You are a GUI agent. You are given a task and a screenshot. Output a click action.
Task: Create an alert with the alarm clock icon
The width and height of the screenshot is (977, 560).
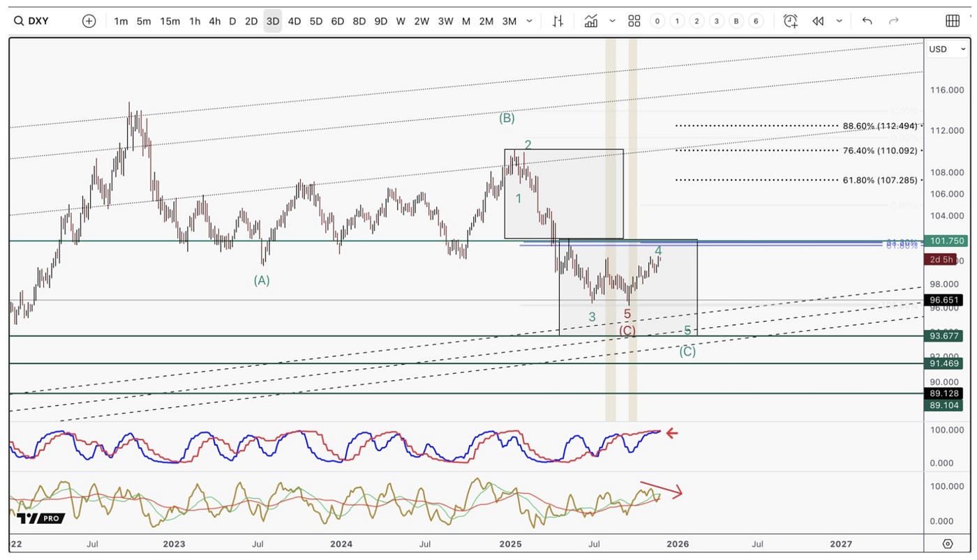[x=790, y=21]
